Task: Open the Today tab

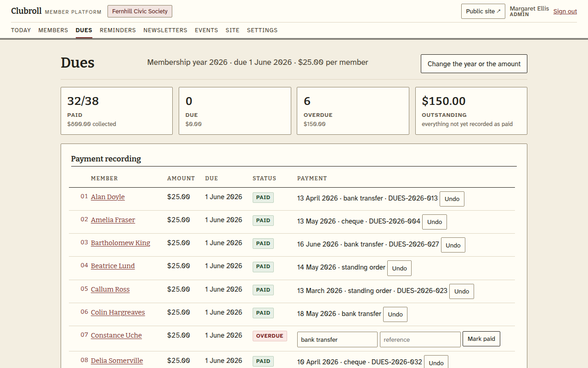Action: click(x=21, y=30)
